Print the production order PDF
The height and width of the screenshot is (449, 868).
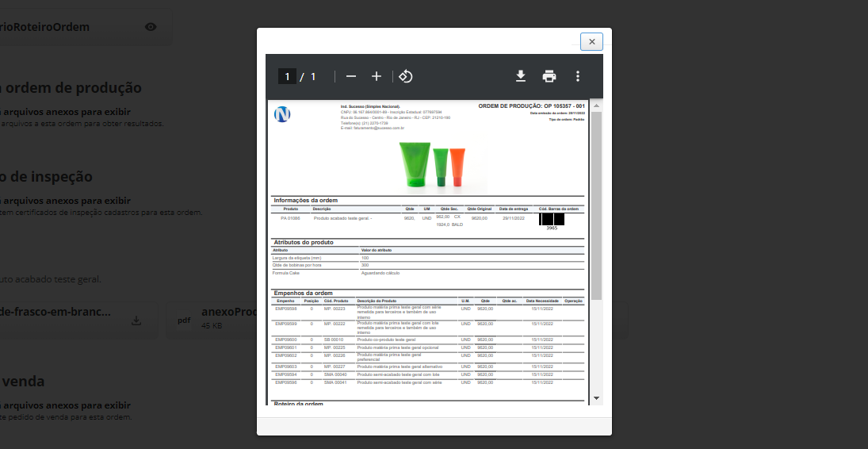click(x=549, y=76)
